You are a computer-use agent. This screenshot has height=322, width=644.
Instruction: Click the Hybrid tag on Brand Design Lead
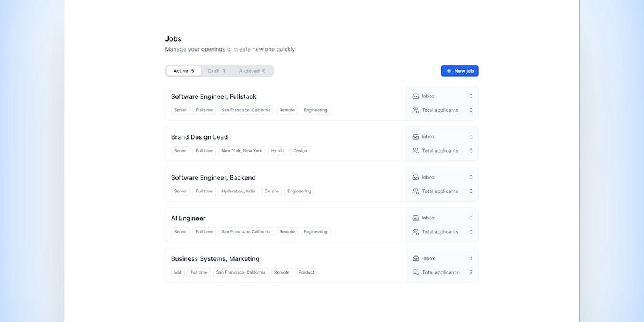[x=277, y=151]
